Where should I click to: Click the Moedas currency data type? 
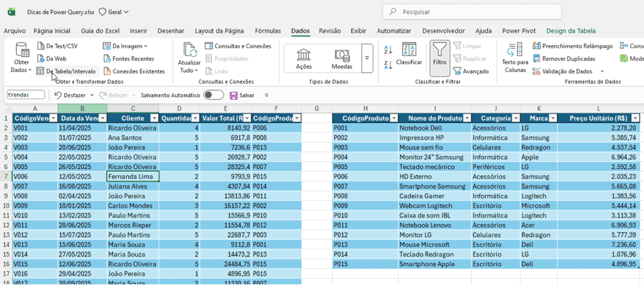341,57
